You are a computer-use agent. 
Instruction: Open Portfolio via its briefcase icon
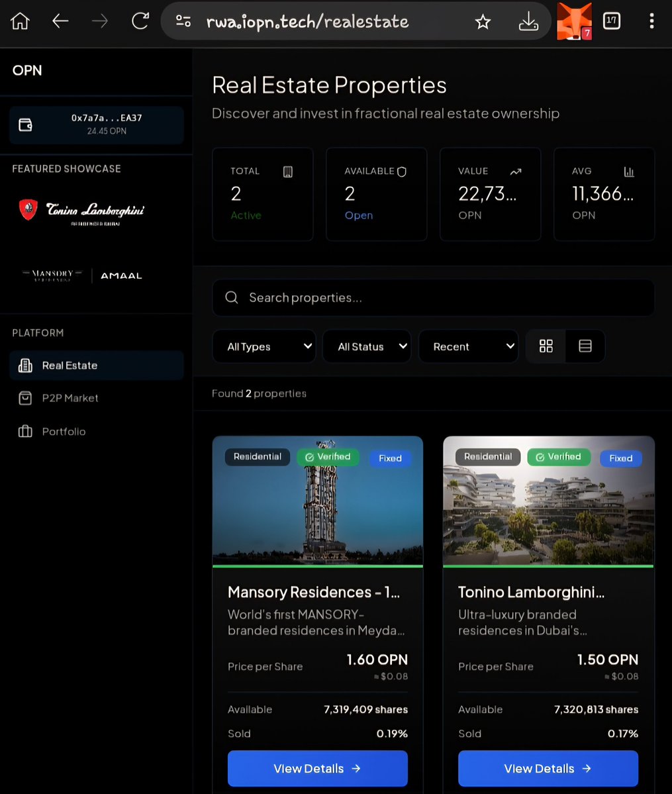pyautogui.click(x=24, y=431)
